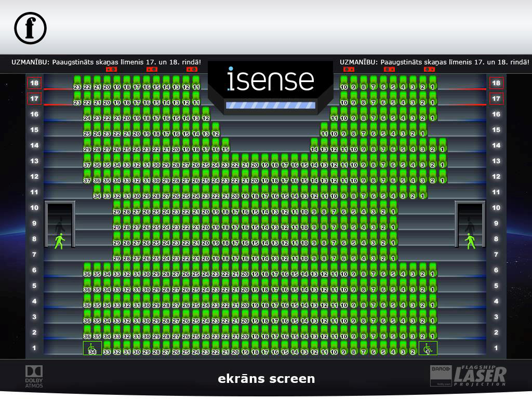Select wheelchair seat 1 in row 1
532x399 pixels.
428,348
